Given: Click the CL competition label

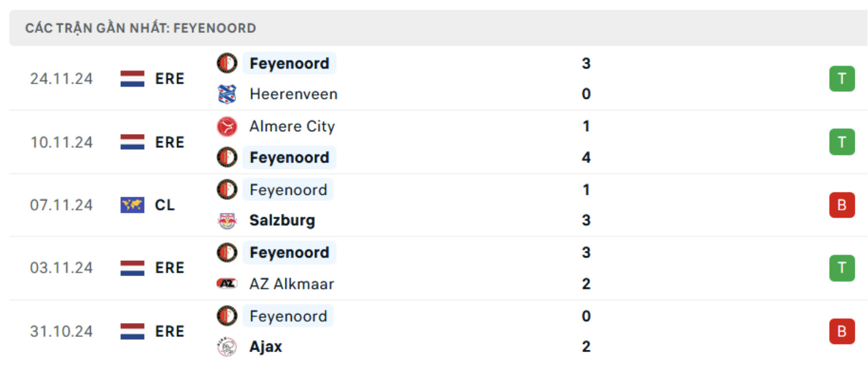Looking at the screenshot, I should click(165, 205).
